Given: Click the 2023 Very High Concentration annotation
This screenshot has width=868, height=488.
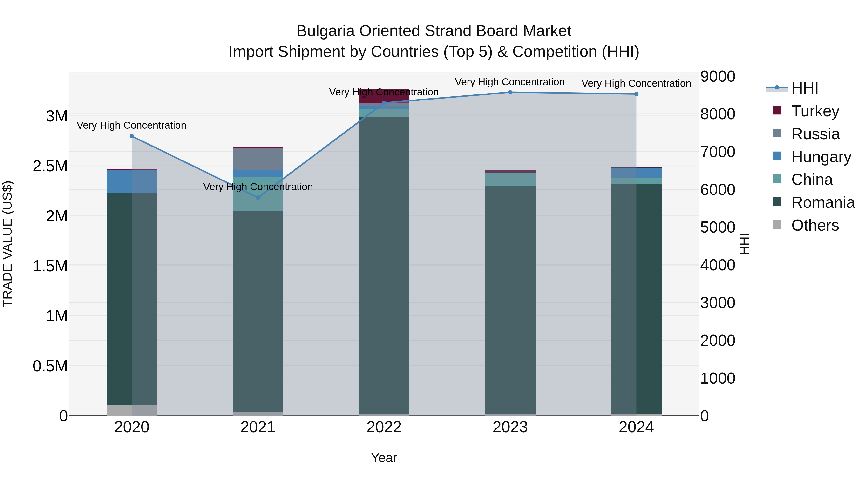Looking at the screenshot, I should [x=510, y=82].
